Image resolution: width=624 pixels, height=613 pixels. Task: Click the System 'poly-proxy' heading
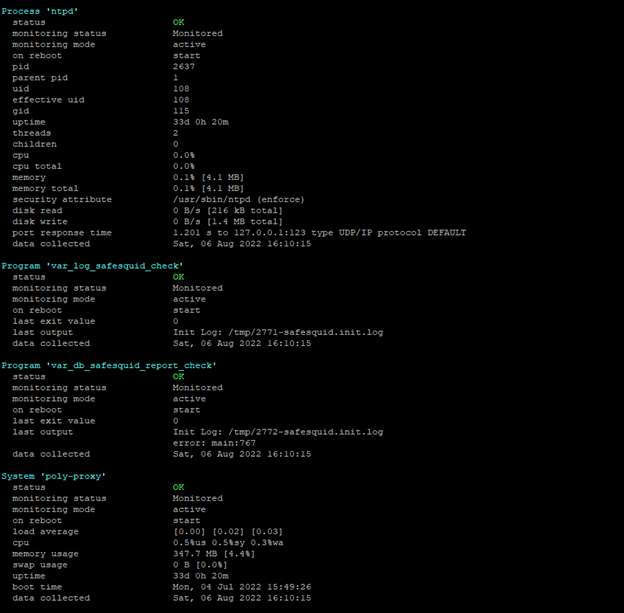point(53,476)
